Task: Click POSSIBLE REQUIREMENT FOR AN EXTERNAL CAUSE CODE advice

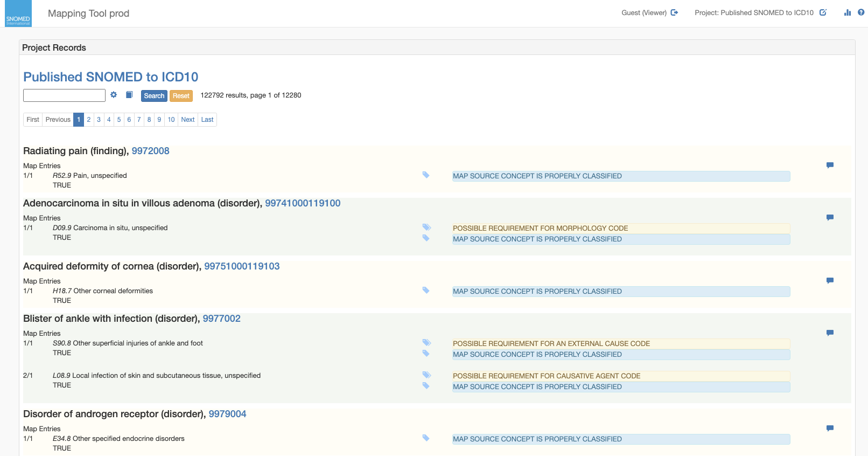Action: (621, 344)
